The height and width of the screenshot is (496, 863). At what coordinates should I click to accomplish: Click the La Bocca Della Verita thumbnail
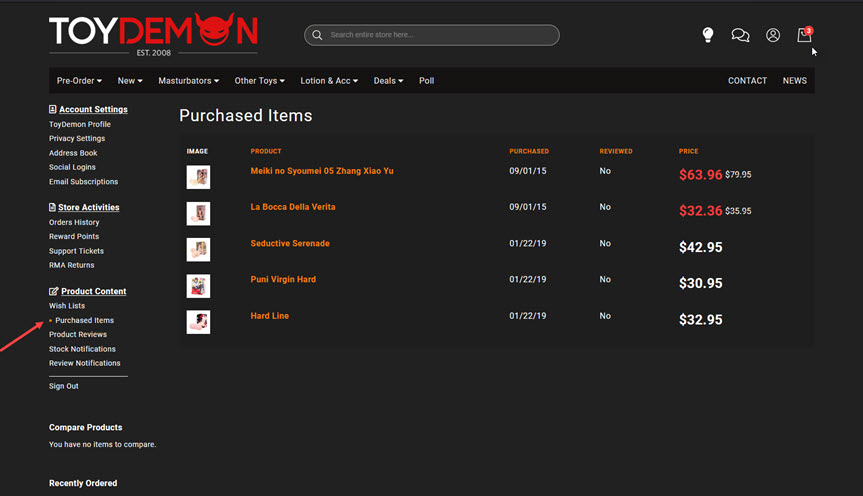pos(198,214)
